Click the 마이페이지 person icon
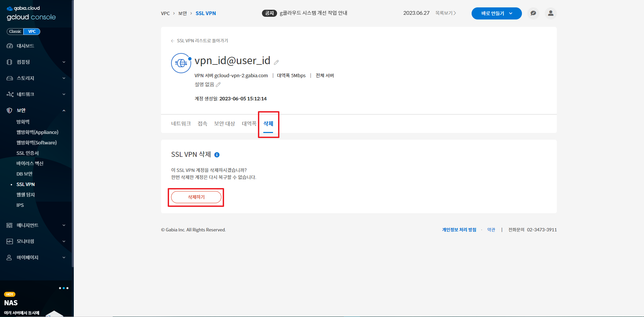 point(10,258)
